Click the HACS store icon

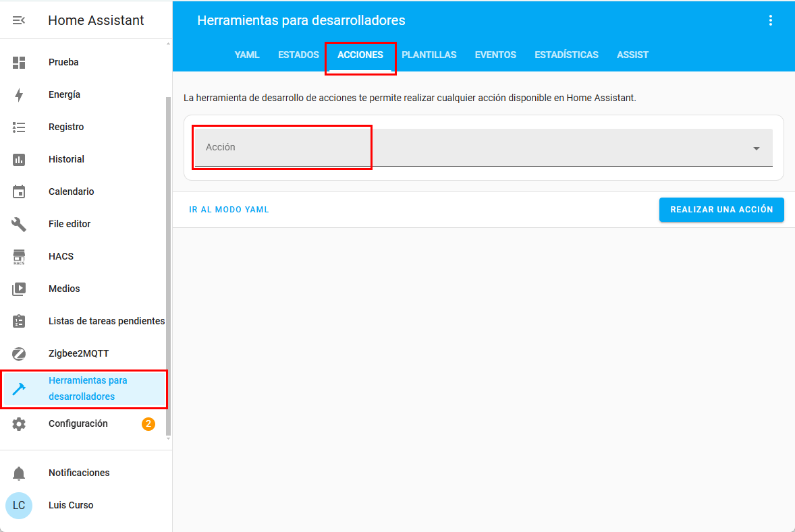(x=19, y=257)
